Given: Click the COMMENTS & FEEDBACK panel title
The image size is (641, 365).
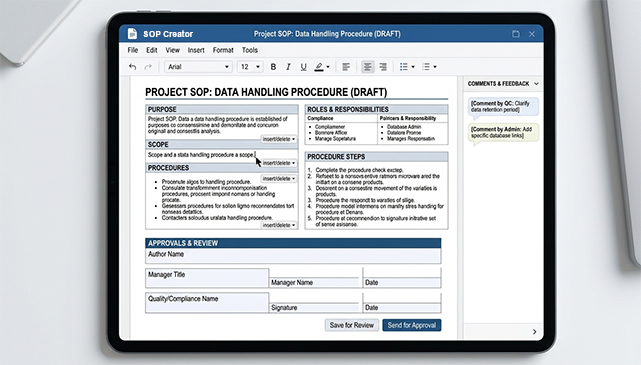Looking at the screenshot, I should (x=498, y=83).
